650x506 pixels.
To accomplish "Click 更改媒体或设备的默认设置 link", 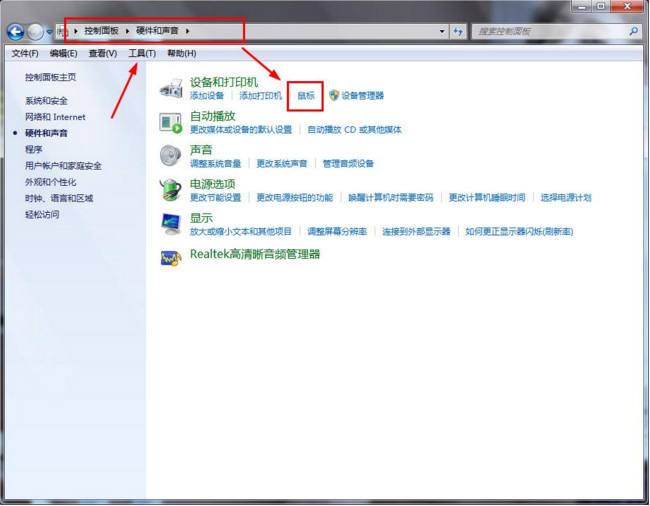I will (241, 130).
